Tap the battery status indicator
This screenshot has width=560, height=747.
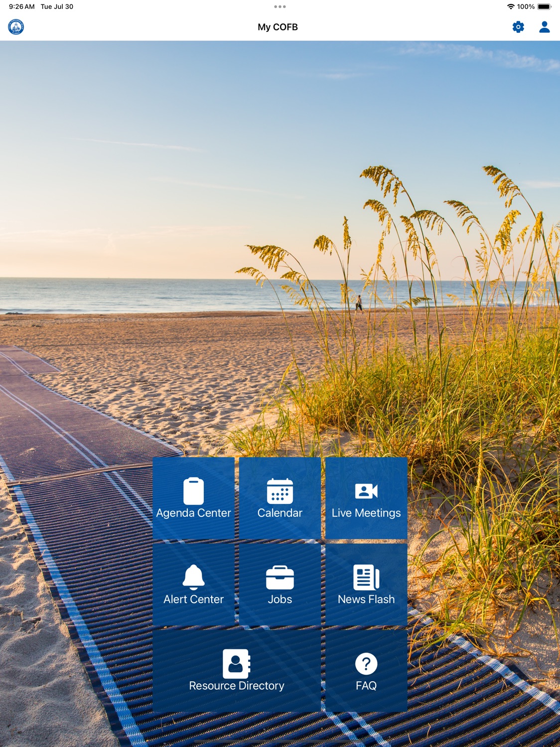(x=545, y=6)
